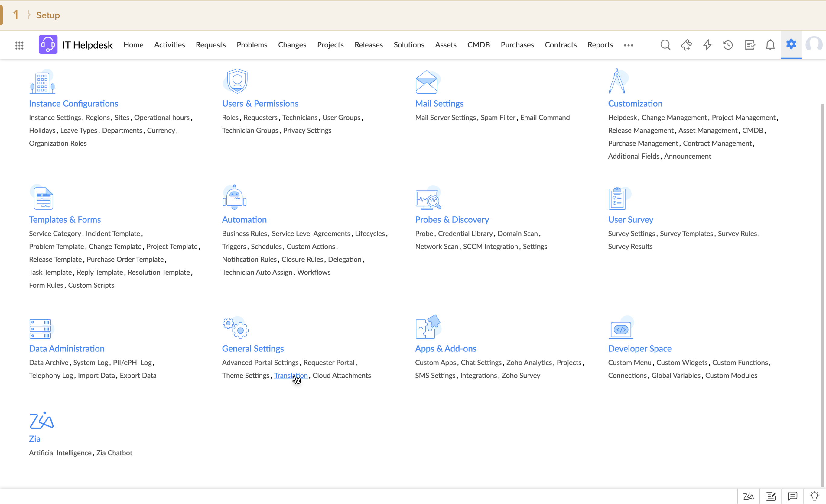The width and height of the screenshot is (826, 504).
Task: Open the Instance Settings link
Action: click(55, 117)
